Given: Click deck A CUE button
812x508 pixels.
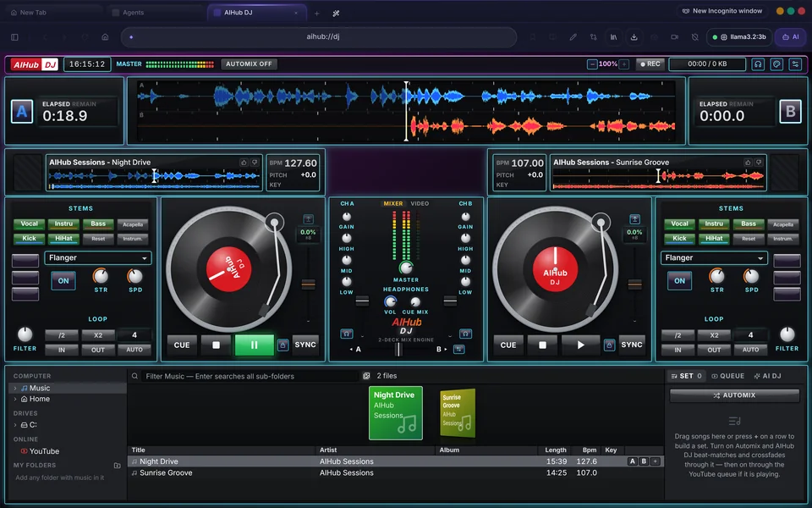Looking at the screenshot, I should point(182,345).
